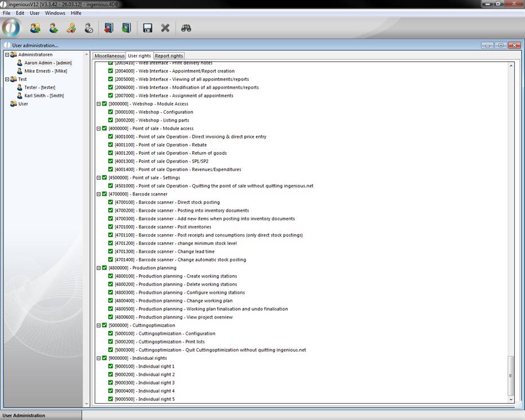Click the grey X delete toolbar icon

(x=165, y=28)
